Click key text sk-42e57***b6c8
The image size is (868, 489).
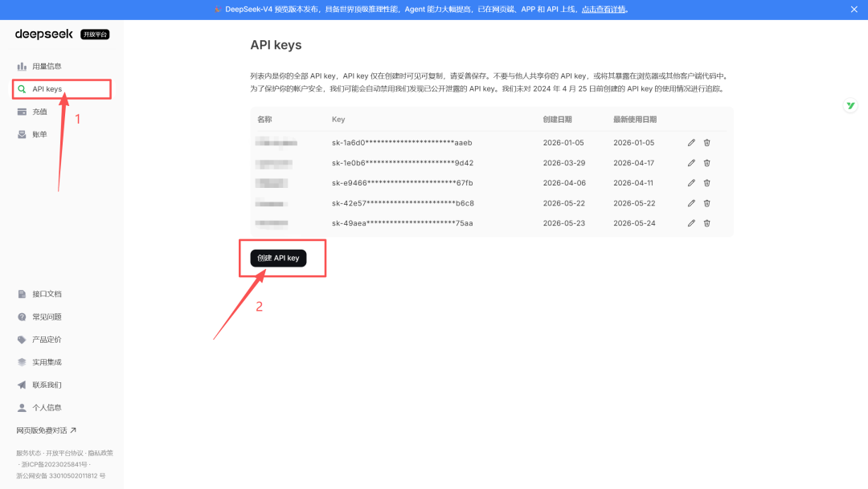[x=403, y=204]
